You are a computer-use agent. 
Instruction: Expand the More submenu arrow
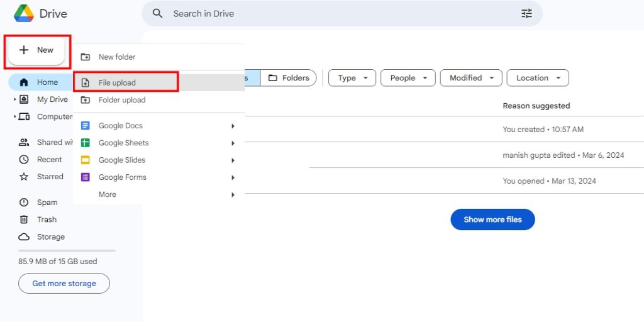(x=233, y=195)
